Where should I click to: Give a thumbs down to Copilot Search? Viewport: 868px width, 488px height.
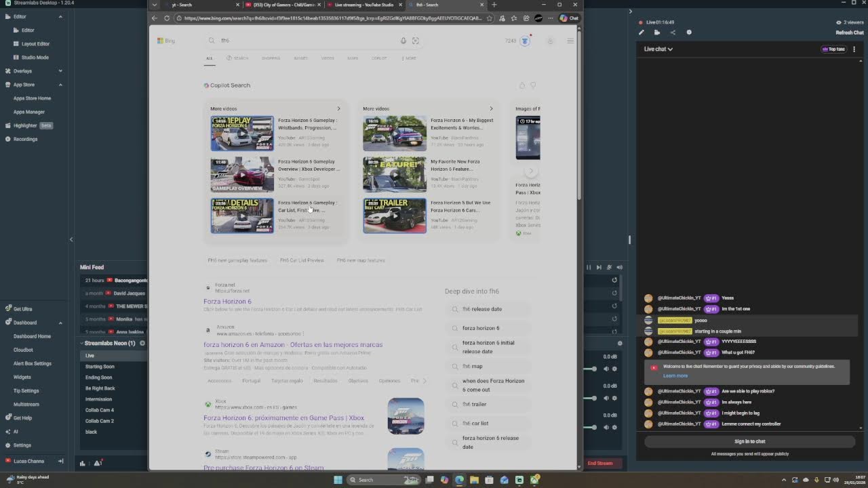pos(533,85)
